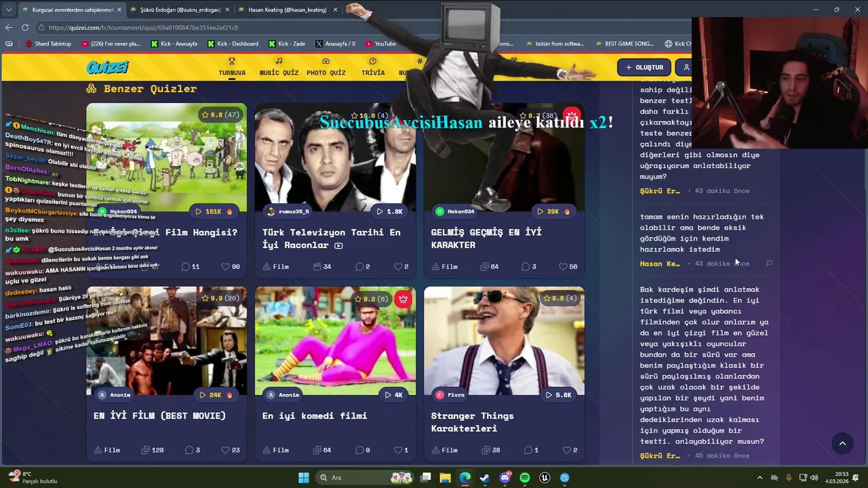The height and width of the screenshot is (488, 868).
Task: Open the user profile icon button
Action: coord(686,67)
